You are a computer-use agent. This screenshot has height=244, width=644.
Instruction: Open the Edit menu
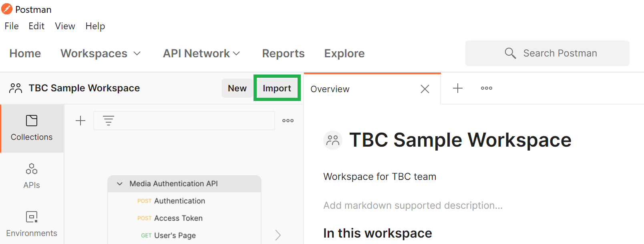36,26
